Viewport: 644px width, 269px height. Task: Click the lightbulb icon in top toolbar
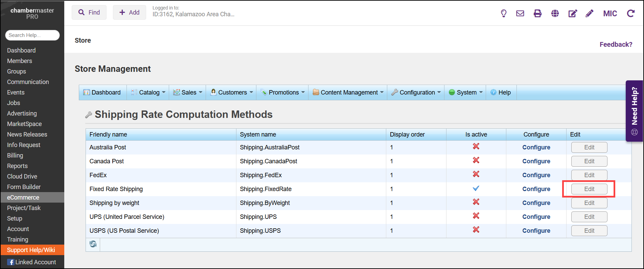[504, 14]
